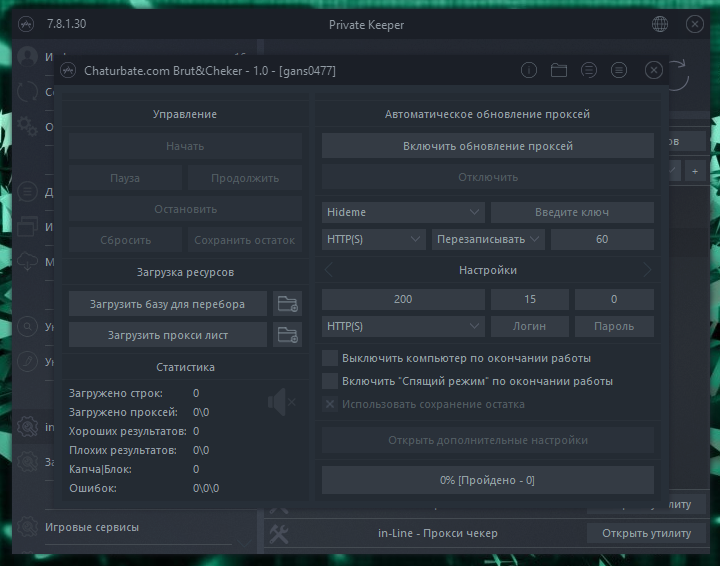This screenshot has width=720, height=566.
Task: Click folder icon next to Загрузить прокси лист
Action: (x=288, y=335)
